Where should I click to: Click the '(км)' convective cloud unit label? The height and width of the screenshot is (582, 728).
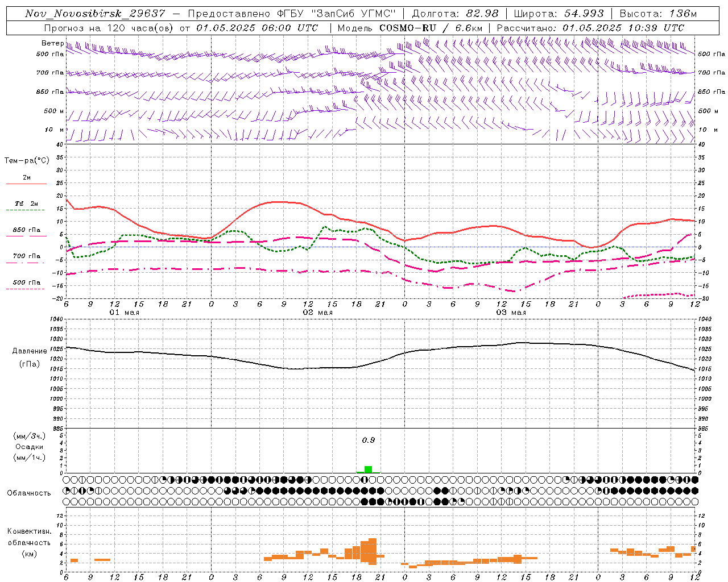point(30,554)
